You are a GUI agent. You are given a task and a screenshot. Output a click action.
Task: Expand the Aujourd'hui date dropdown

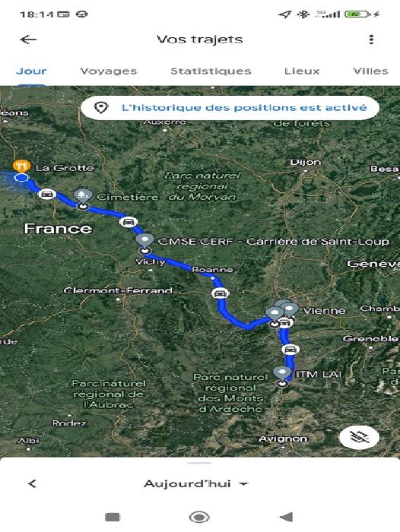coord(196,484)
